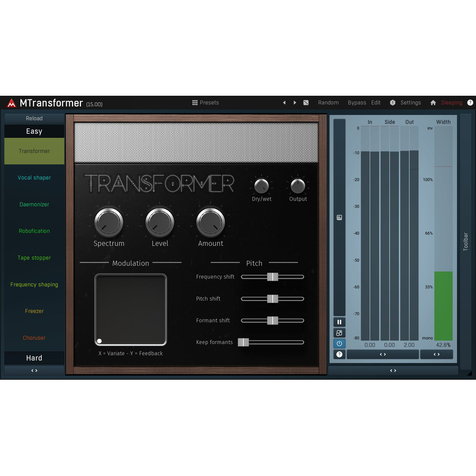Click the modulation XY pad
This screenshot has width=476, height=476.
tap(131, 309)
